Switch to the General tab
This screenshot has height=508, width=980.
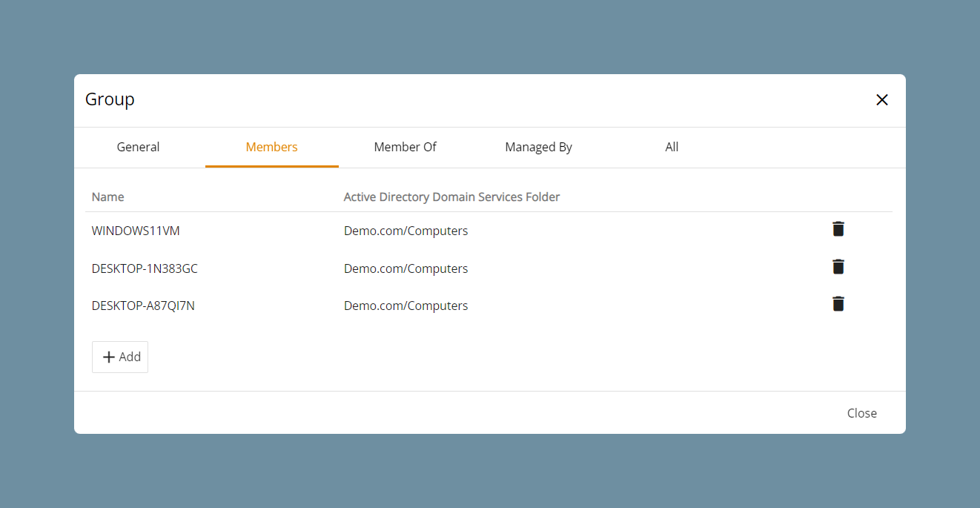[139, 147]
